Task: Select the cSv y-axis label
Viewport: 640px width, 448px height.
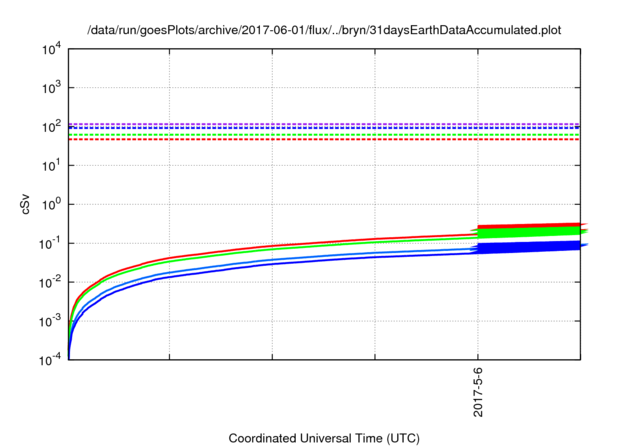Action: tap(25, 204)
